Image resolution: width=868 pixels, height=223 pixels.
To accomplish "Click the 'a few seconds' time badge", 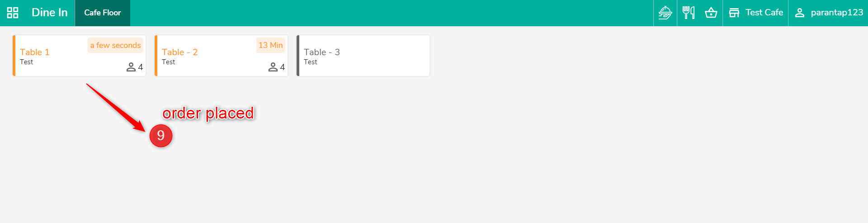I will click(x=115, y=45).
